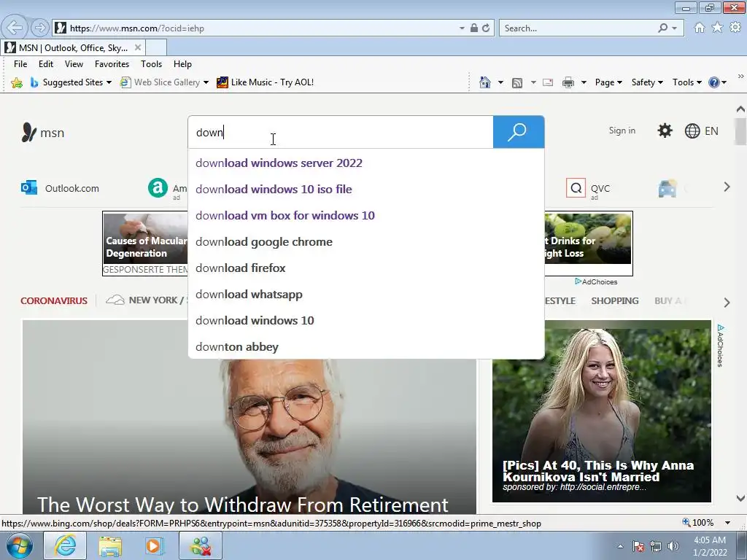Click the Print icon in command bar
The height and width of the screenshot is (560, 747).
pos(568,82)
